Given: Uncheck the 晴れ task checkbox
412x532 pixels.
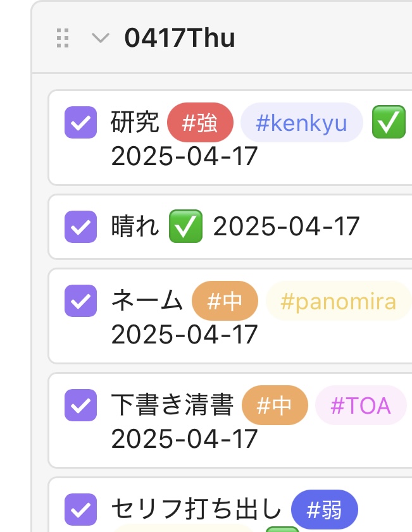Looking at the screenshot, I should (81, 226).
